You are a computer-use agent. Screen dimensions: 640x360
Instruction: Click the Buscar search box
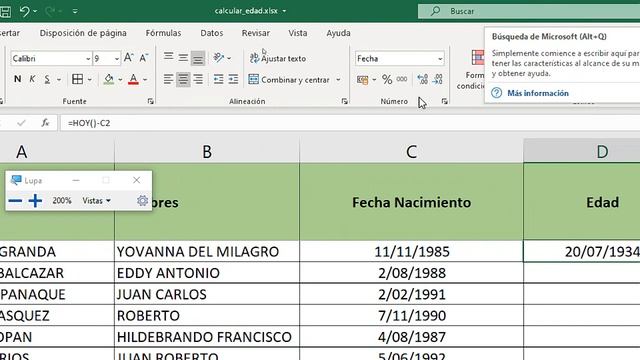pos(529,11)
